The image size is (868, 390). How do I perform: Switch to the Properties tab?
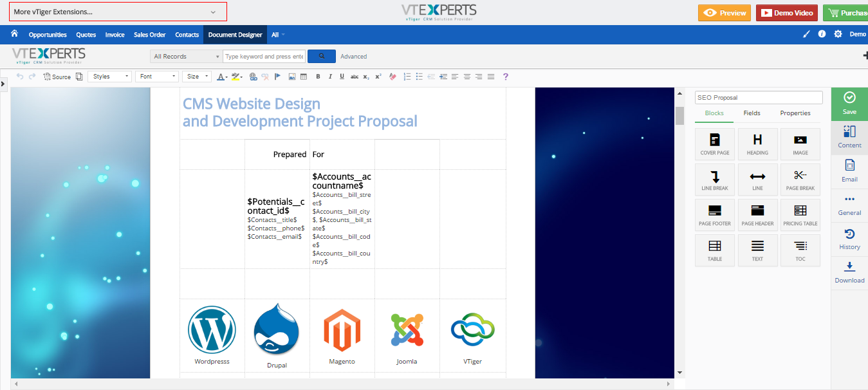pyautogui.click(x=795, y=113)
